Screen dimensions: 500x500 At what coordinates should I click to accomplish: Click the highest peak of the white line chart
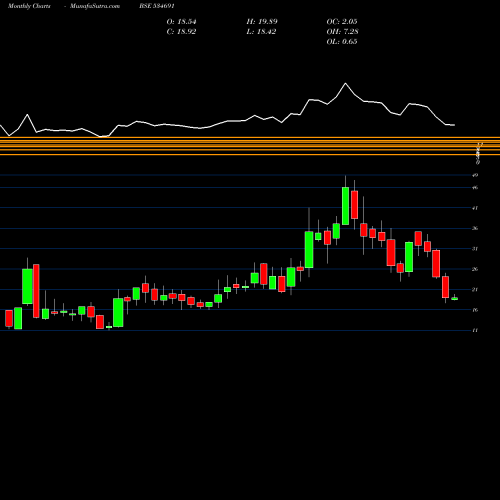345,83
